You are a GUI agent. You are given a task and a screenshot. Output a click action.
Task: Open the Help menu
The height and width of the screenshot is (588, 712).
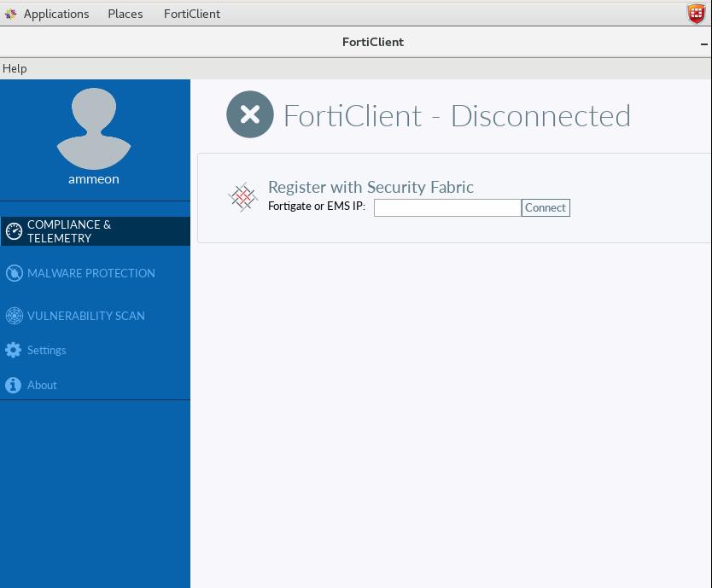(15, 68)
